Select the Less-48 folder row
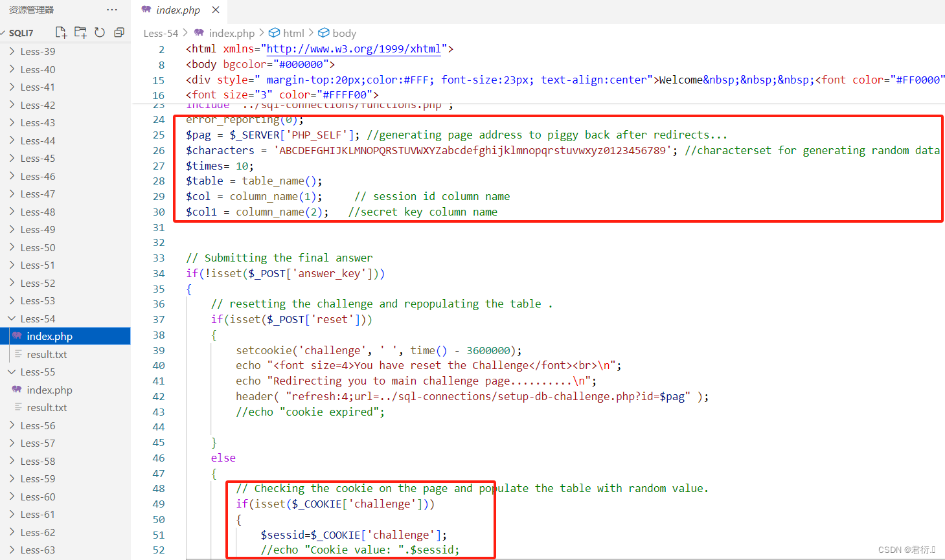The image size is (945, 560). click(65, 212)
